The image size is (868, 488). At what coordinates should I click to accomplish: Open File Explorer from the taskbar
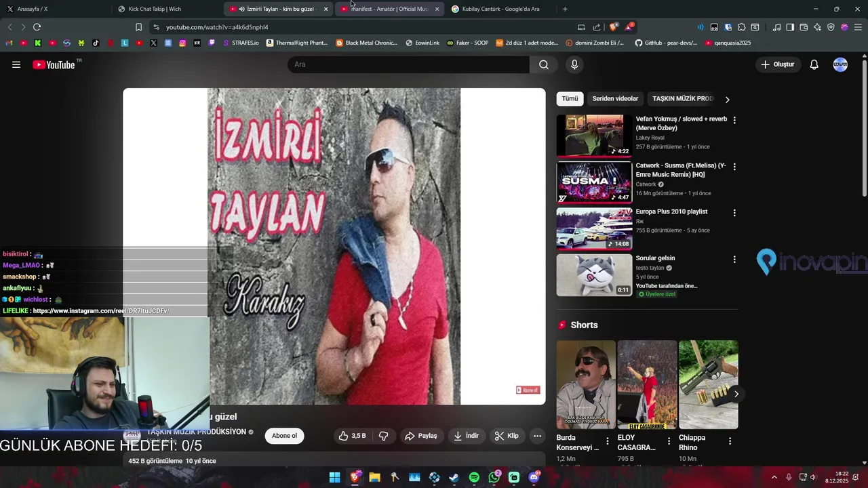pyautogui.click(x=375, y=477)
